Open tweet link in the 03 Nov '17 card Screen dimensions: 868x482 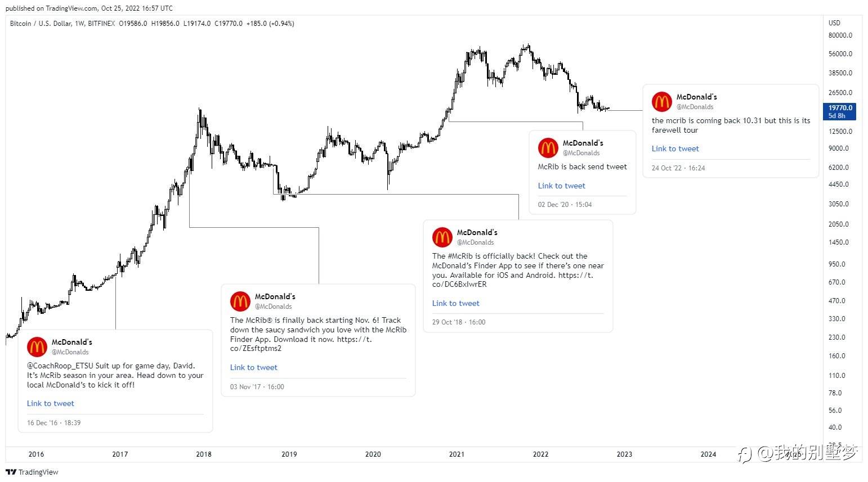click(253, 367)
